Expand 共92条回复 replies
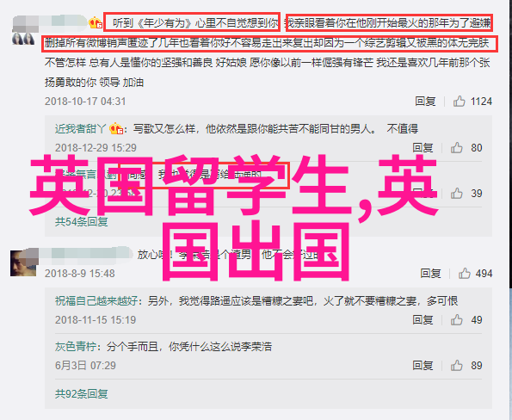This screenshot has width=512, height=420. [x=81, y=394]
